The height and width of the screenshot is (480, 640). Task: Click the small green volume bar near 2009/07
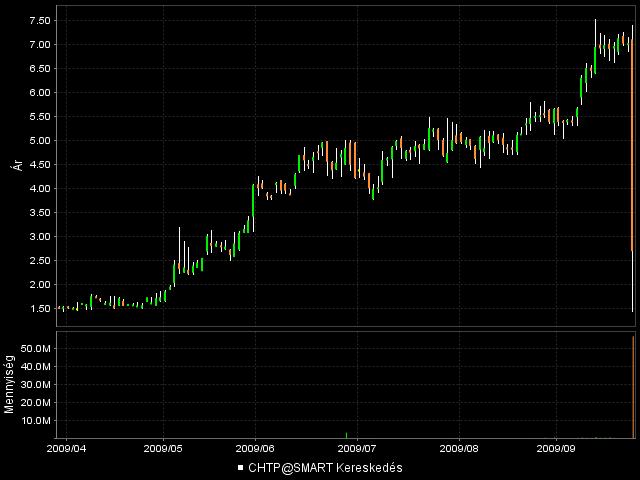tap(347, 436)
